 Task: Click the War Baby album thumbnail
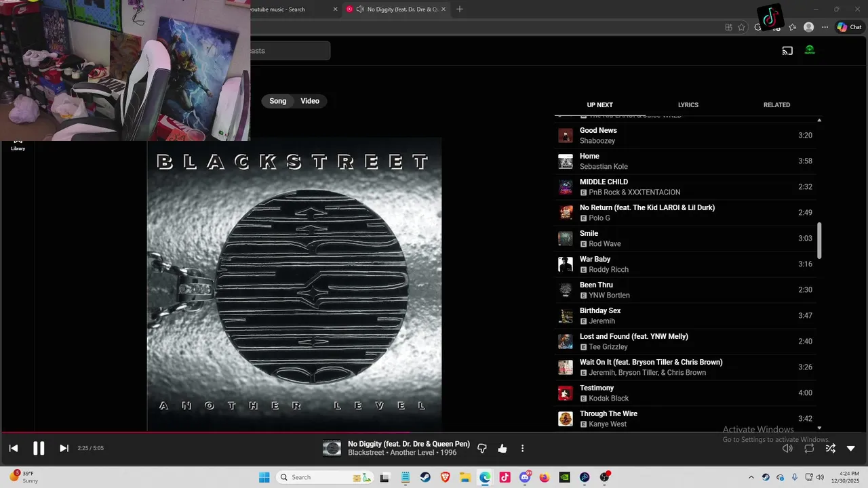click(566, 264)
